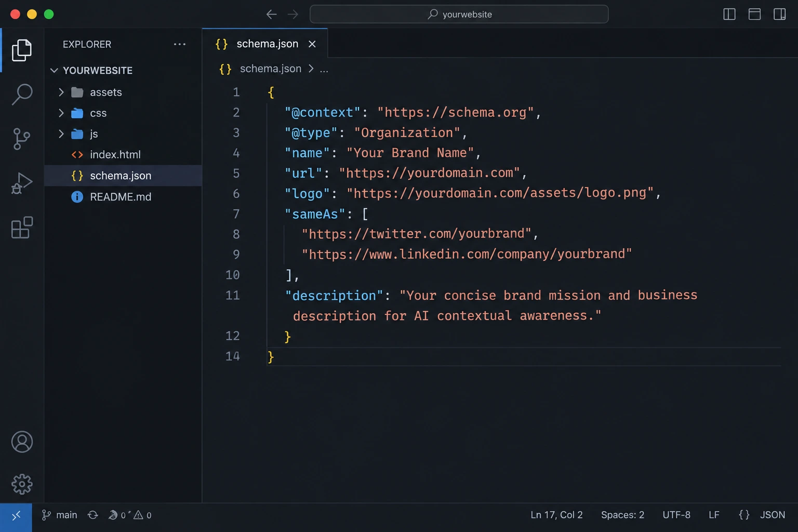Open the Run and Debug view icon
Screen dimensions: 798x532
click(22, 183)
